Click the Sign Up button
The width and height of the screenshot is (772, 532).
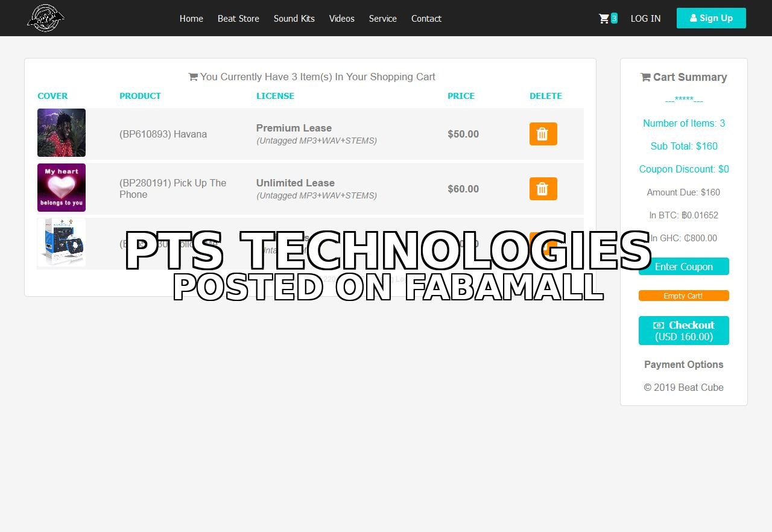711,18
